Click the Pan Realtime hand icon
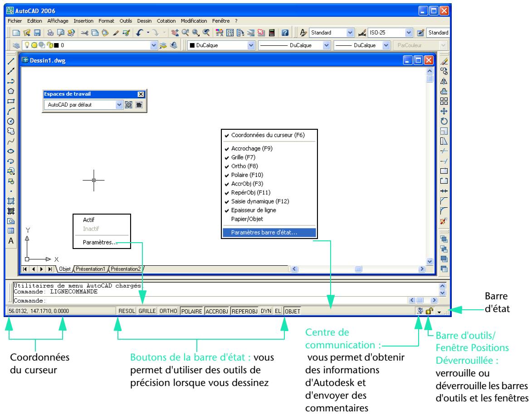532x415 pixels. 175,33
